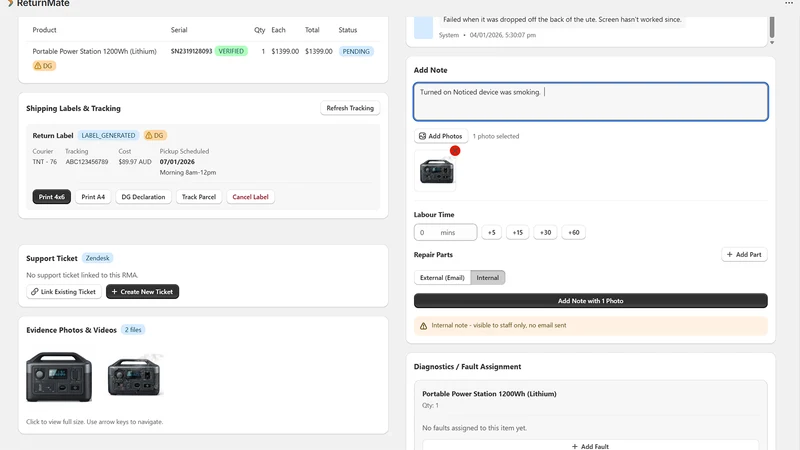Click the plus icon on Add Fault

(575, 446)
